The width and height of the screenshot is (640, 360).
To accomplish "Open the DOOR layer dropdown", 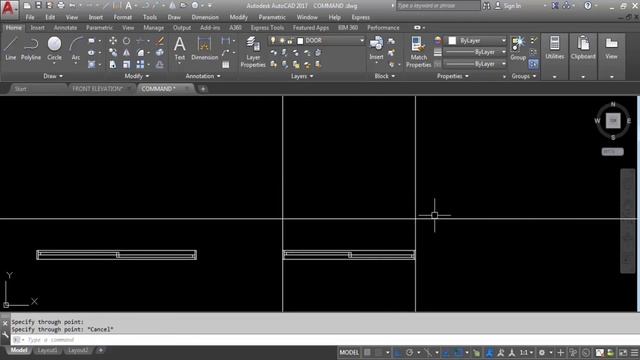I will tap(362, 40).
